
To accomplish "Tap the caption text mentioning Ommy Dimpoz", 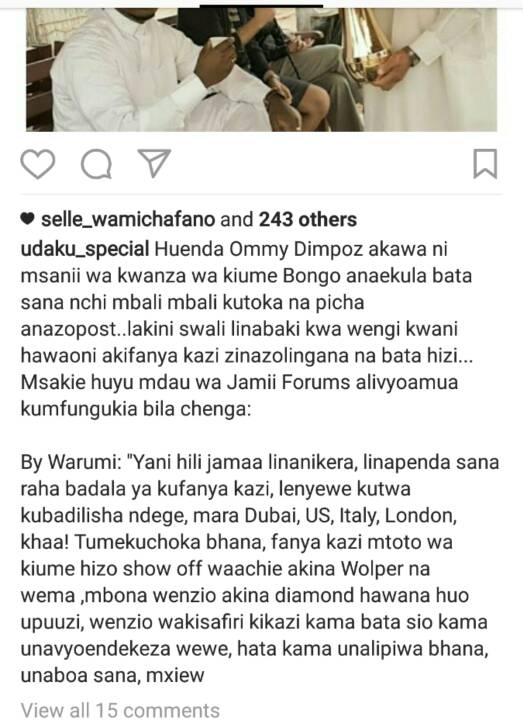I will (x=246, y=329).
